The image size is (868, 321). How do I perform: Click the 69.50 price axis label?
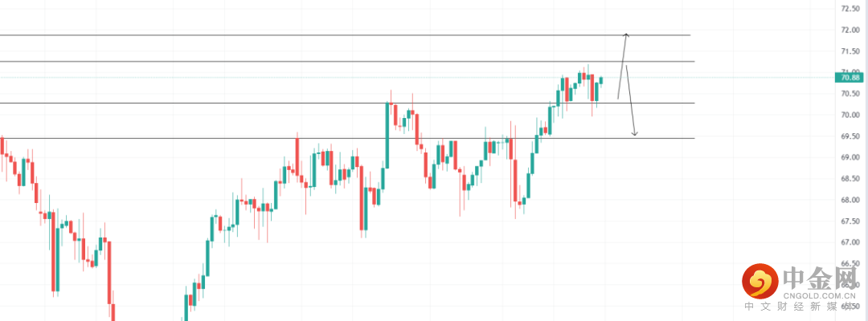point(850,136)
